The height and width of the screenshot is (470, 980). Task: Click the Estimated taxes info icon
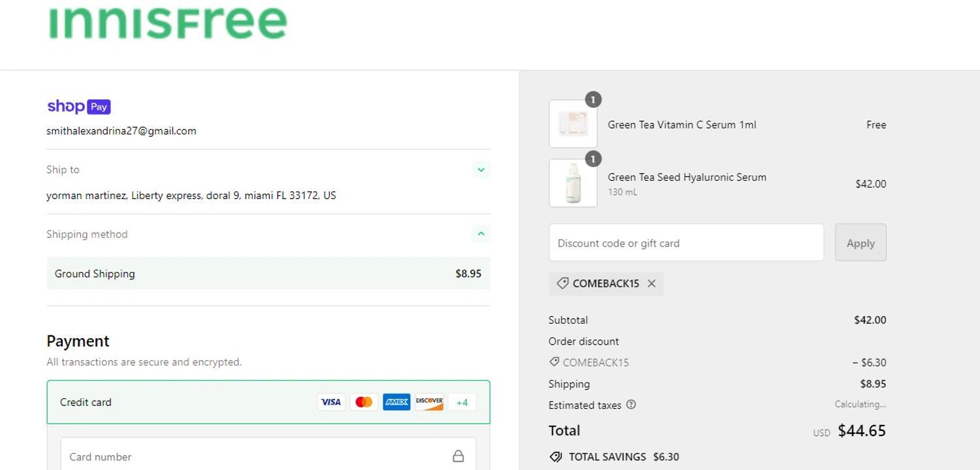631,405
